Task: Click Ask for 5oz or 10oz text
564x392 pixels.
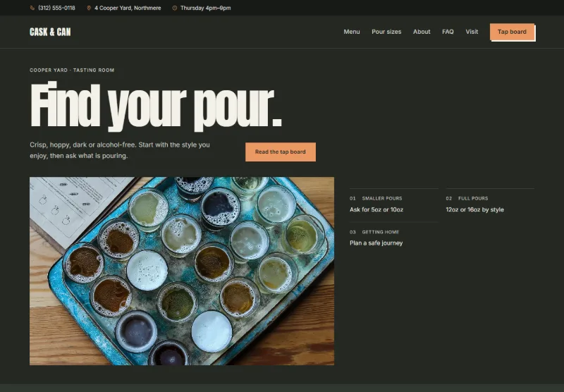Action: (x=376, y=209)
